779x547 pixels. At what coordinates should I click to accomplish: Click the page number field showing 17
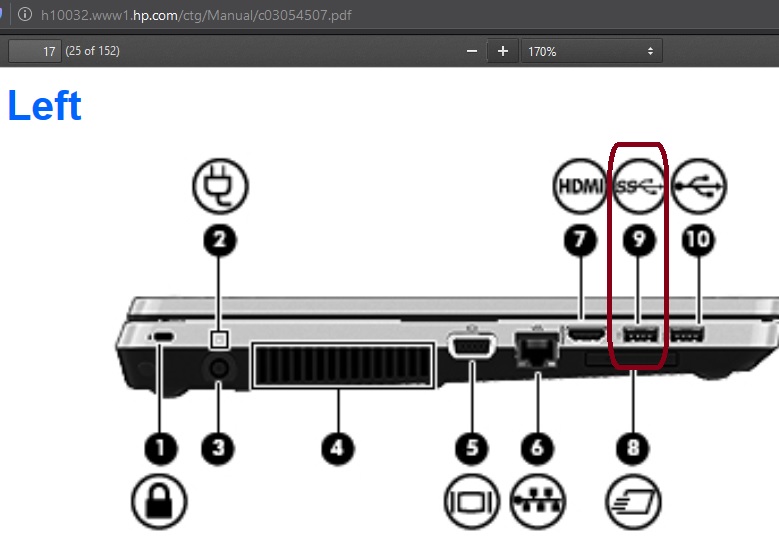35,51
